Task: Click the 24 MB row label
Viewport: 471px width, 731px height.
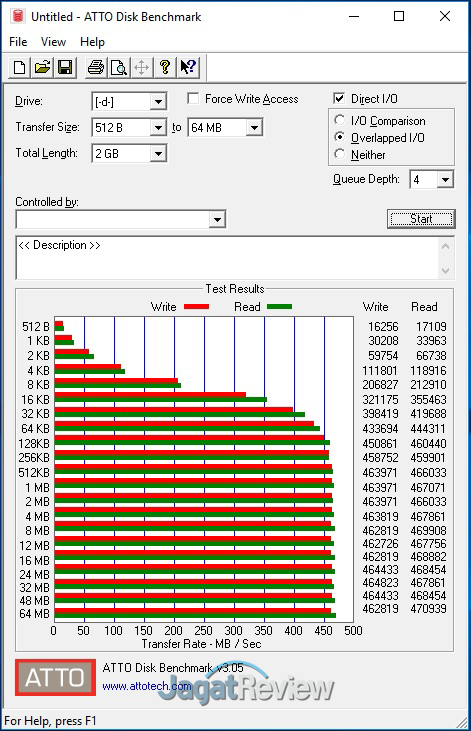Action: 35,574
